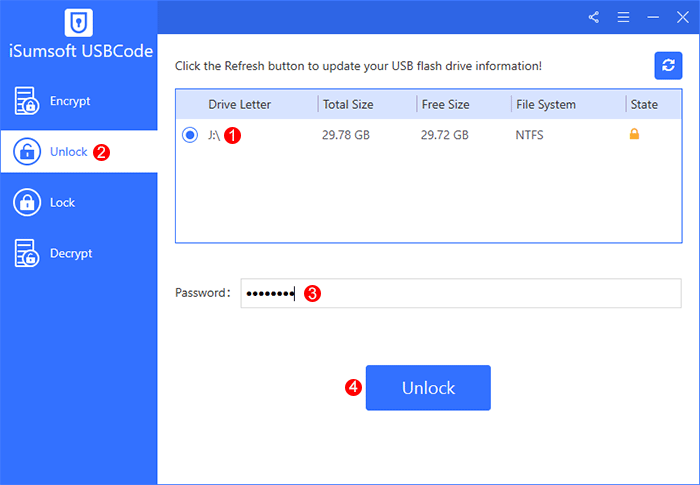Select the J:\ drive radio button
The width and height of the screenshot is (700, 485).
click(x=190, y=134)
